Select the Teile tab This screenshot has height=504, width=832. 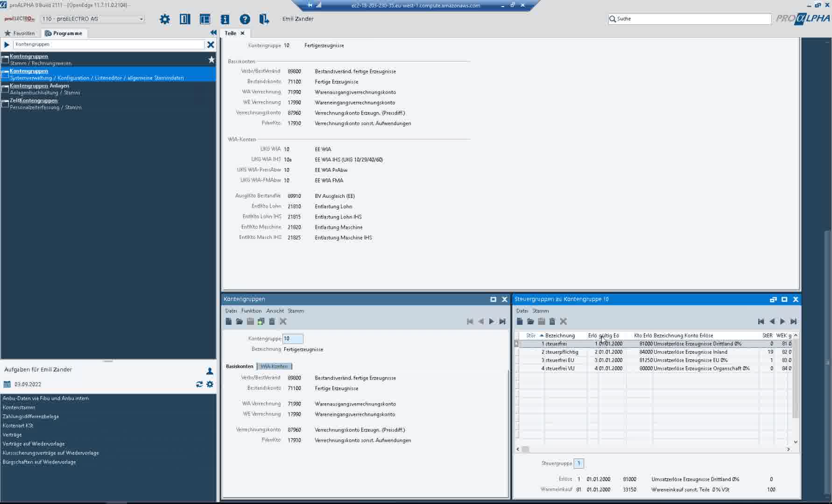[230, 33]
